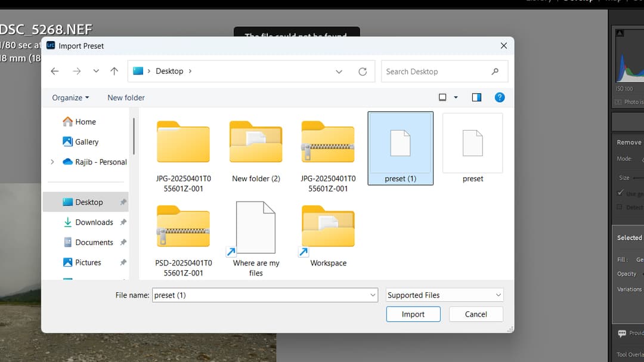Select the Workspace folder shortcut
This screenshot has width=644, height=362.
pos(328,236)
